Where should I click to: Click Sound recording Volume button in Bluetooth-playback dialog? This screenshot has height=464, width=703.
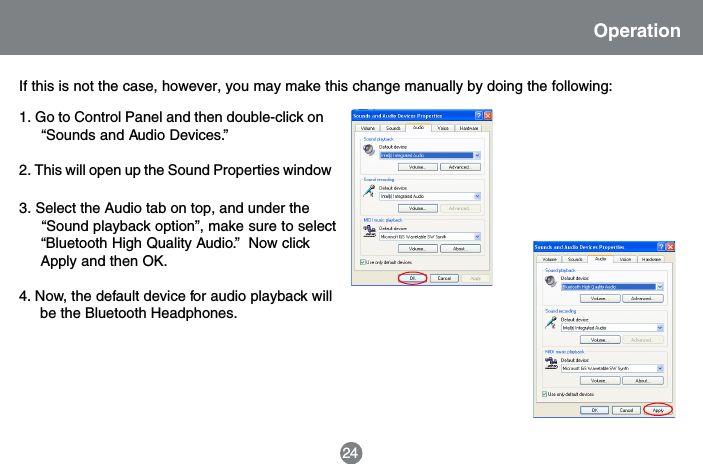point(600,340)
